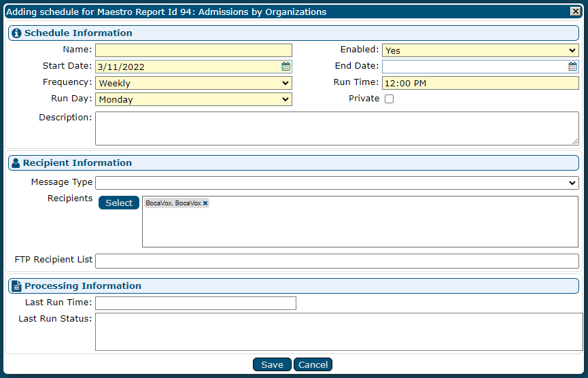Viewport: 588px width, 378px height.
Task: Save the report schedule
Action: (272, 365)
